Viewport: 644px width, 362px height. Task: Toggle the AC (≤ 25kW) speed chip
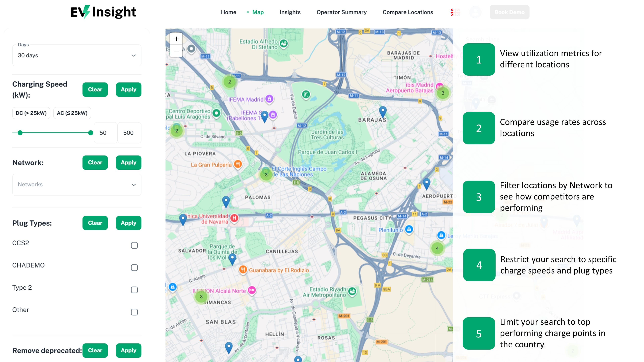coord(72,113)
